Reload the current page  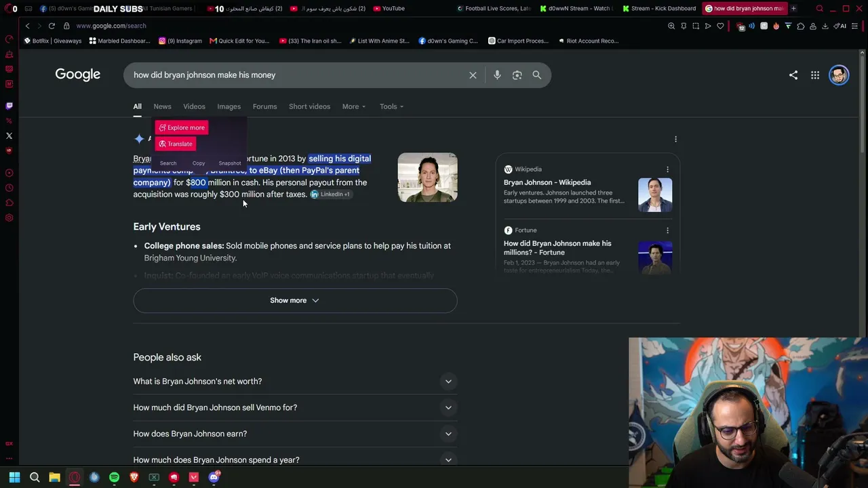tap(52, 26)
